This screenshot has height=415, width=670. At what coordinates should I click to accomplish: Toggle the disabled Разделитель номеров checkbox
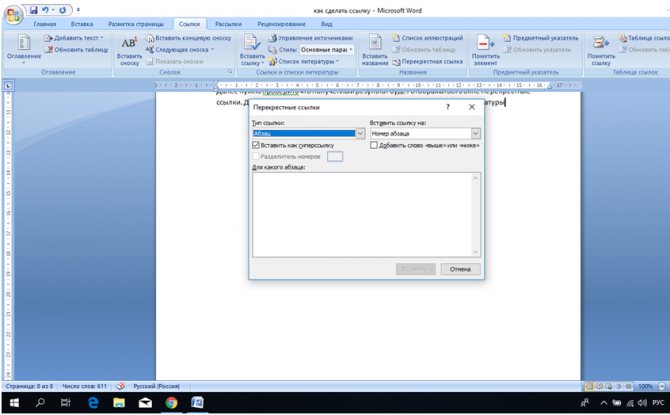(x=256, y=156)
